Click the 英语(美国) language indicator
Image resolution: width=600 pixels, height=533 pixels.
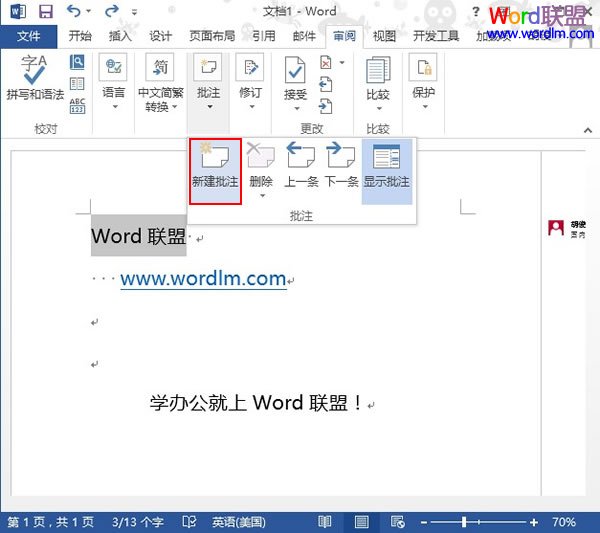(x=239, y=522)
